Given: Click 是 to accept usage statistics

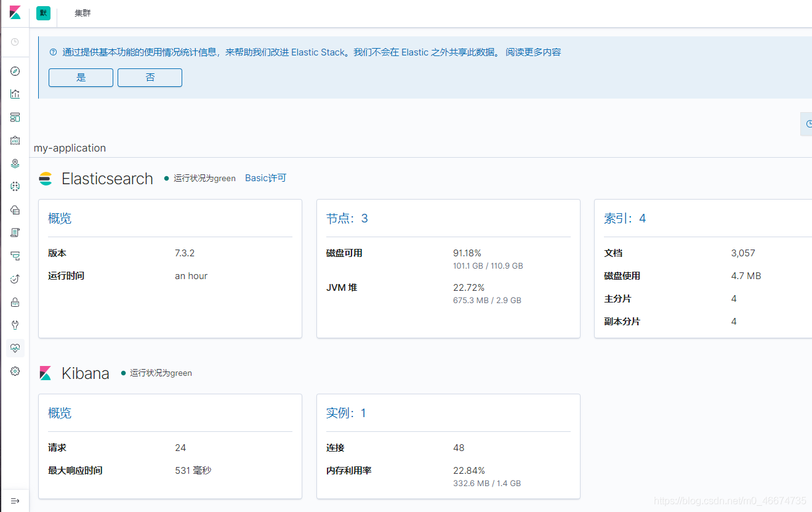Looking at the screenshot, I should [x=81, y=78].
